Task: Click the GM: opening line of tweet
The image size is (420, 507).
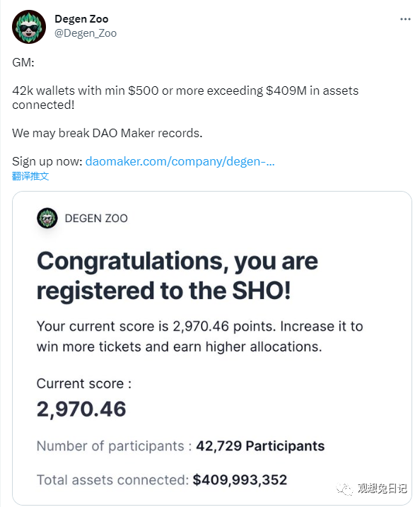Action: pyautogui.click(x=23, y=62)
